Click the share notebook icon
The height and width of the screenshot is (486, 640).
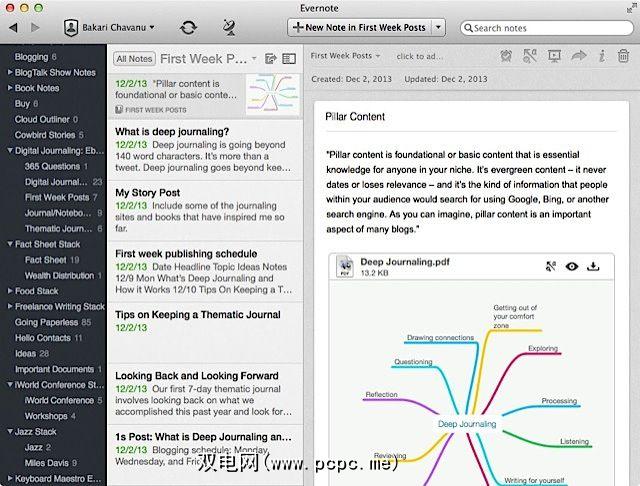point(271,59)
